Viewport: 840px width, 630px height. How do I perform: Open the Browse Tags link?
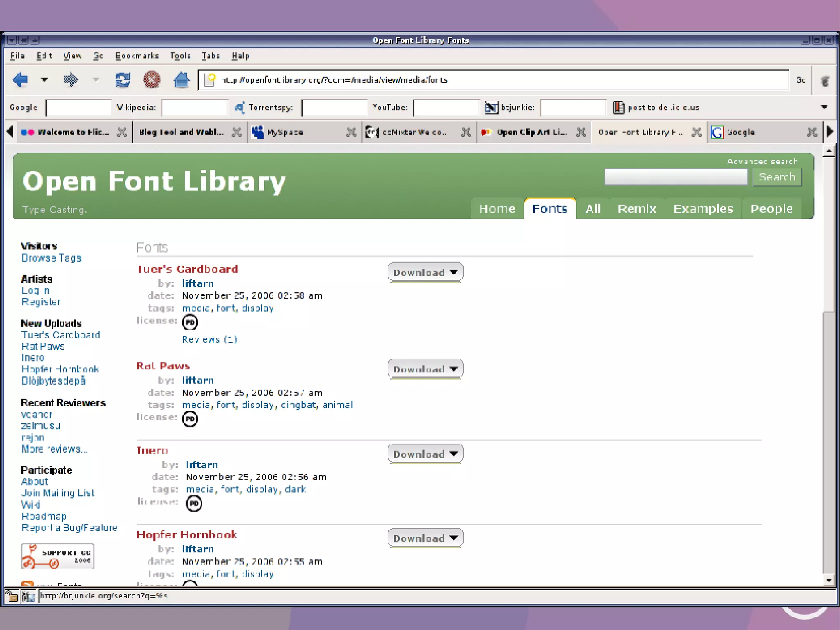[52, 258]
